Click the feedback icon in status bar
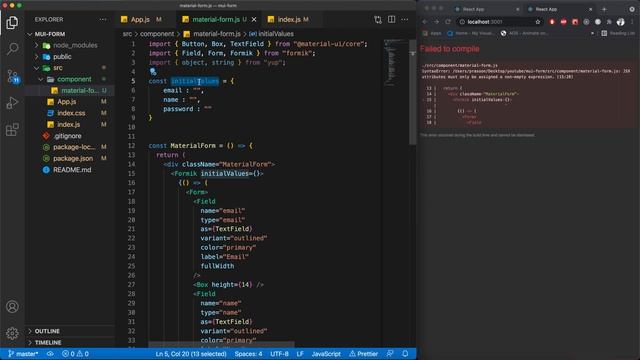 tap(390, 354)
